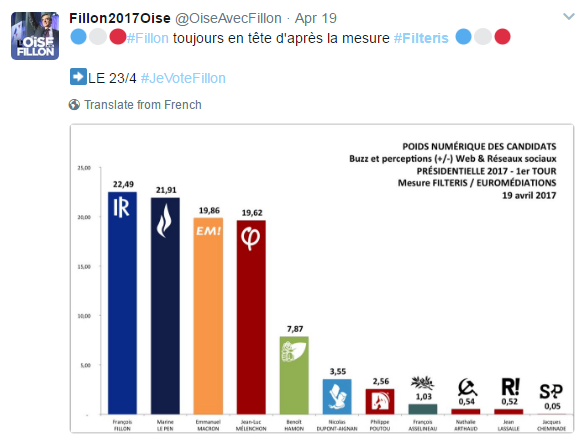The height and width of the screenshot is (439, 587).
Task: Click the globe icon beside Translate
Action: tap(74, 105)
